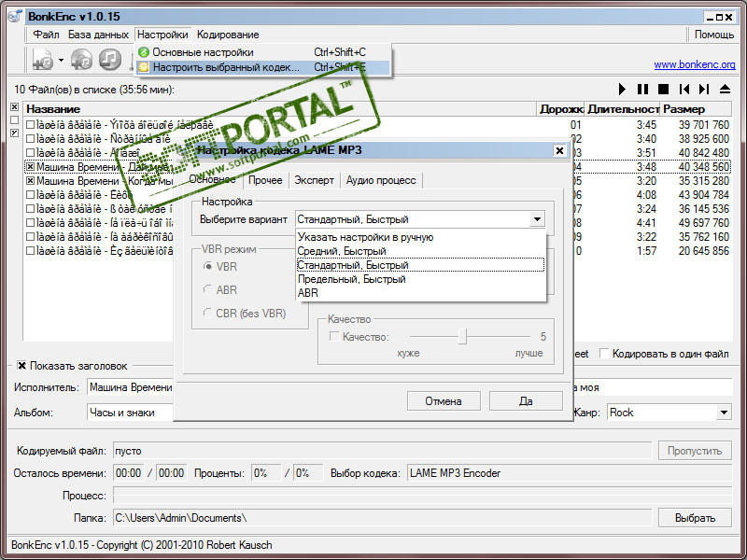747x560 pixels.
Task: Sort by the Название column header
Action: tap(280, 109)
